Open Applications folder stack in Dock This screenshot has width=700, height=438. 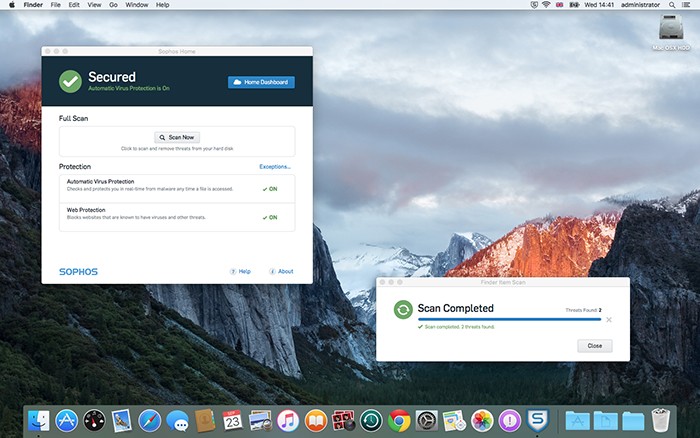point(577,421)
